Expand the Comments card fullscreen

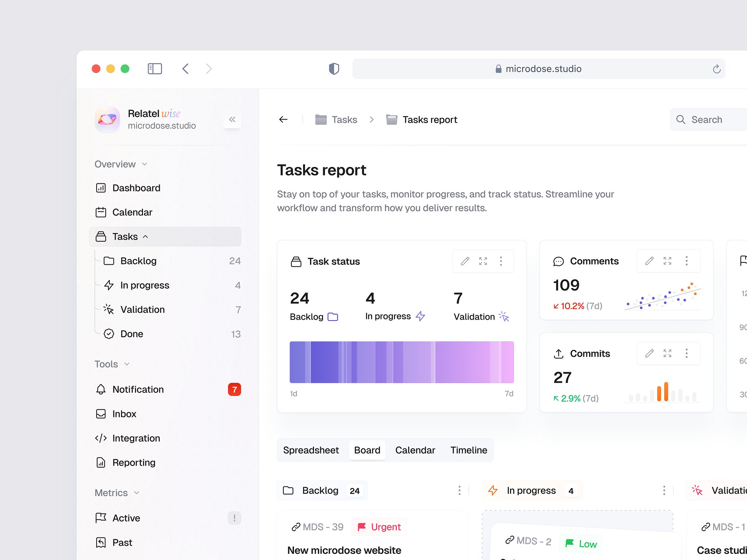667,261
